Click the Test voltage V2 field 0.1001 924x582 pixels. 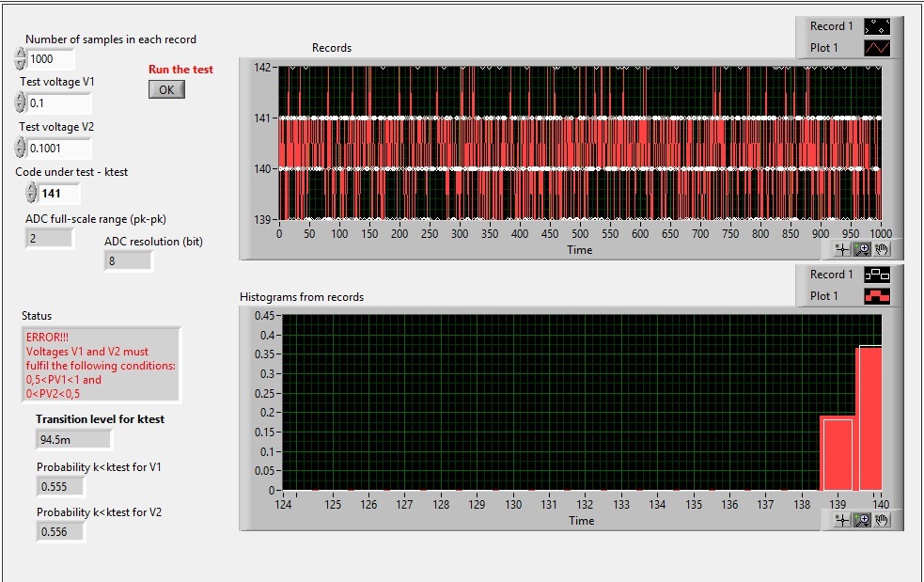point(59,148)
